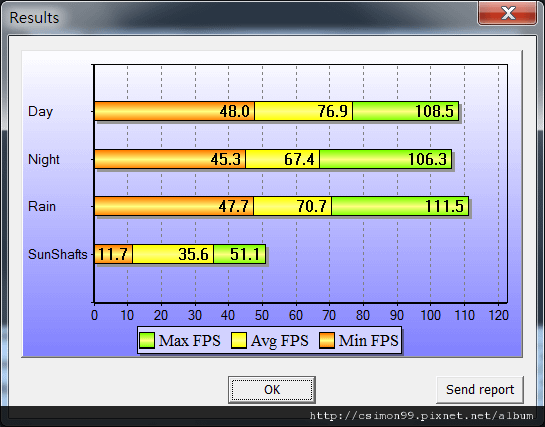Close the Results dialog

[x=507, y=13]
